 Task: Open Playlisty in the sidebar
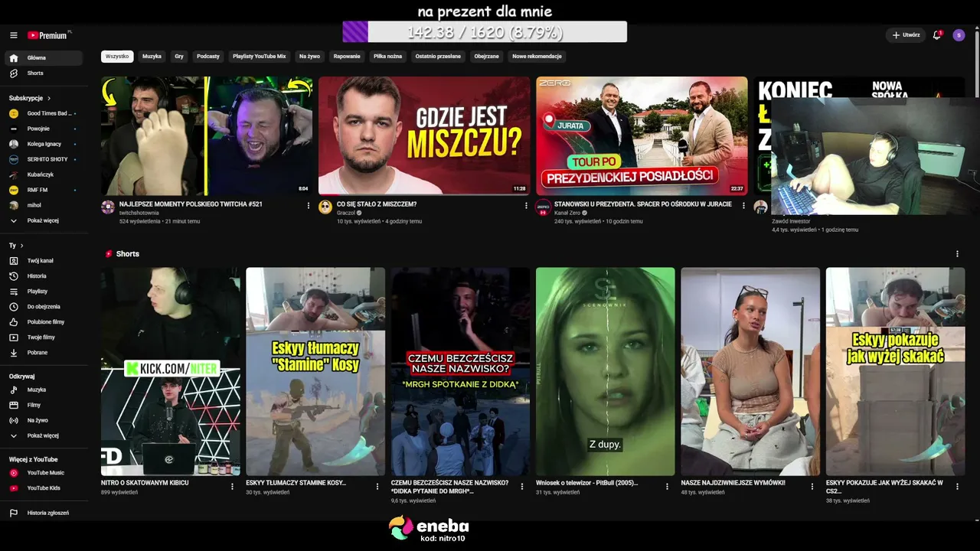click(x=44, y=292)
